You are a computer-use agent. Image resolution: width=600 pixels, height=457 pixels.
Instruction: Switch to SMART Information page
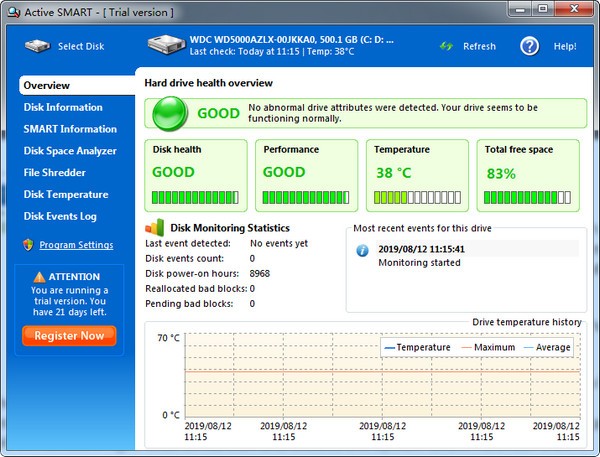(70, 129)
